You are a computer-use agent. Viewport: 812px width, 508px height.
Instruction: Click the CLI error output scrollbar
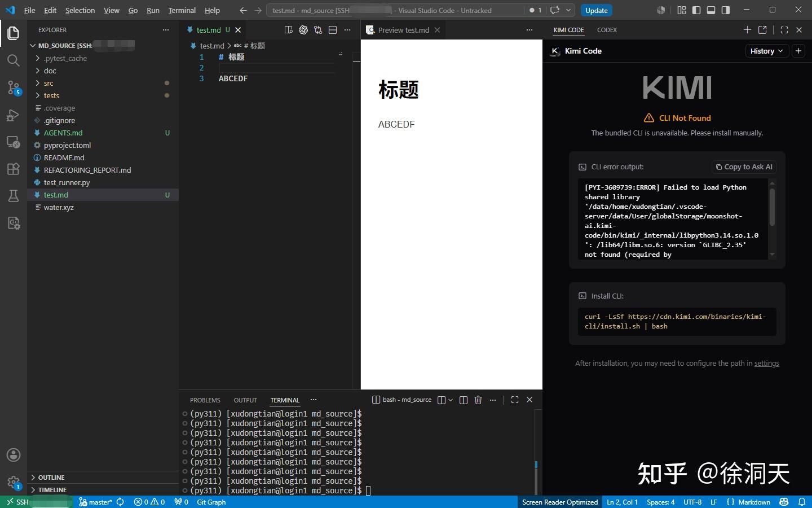click(x=772, y=207)
